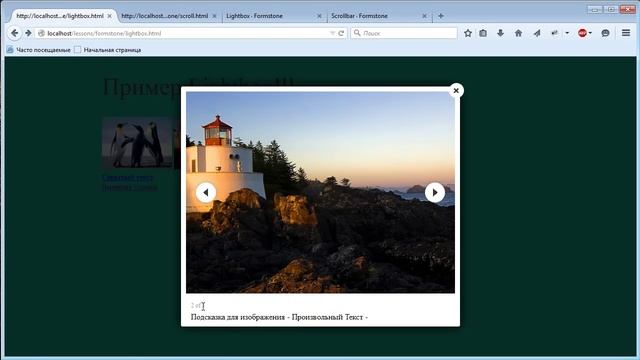Close the lightbox with the X button

tap(456, 91)
